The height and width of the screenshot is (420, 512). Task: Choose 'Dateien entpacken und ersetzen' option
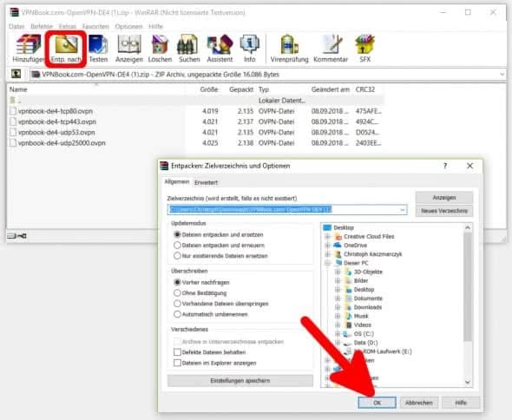point(177,234)
